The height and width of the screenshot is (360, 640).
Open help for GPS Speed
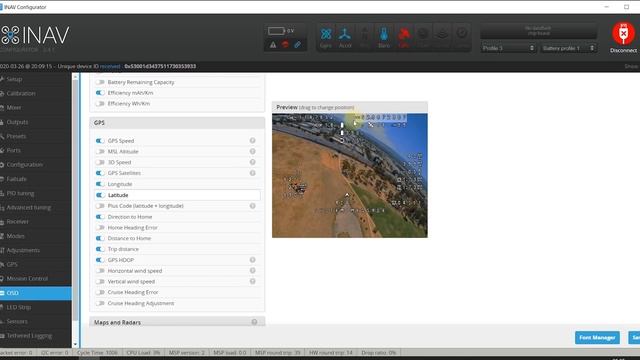click(253, 140)
